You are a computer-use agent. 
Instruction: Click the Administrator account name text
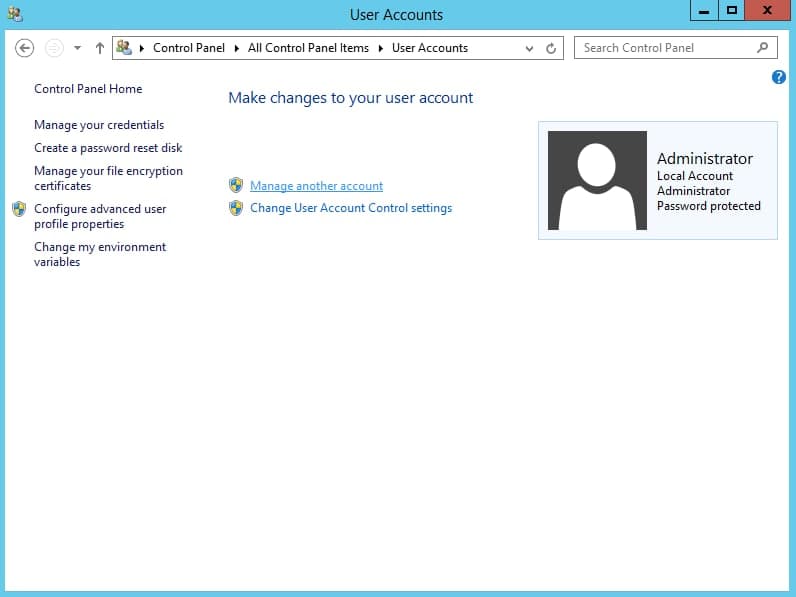click(705, 158)
